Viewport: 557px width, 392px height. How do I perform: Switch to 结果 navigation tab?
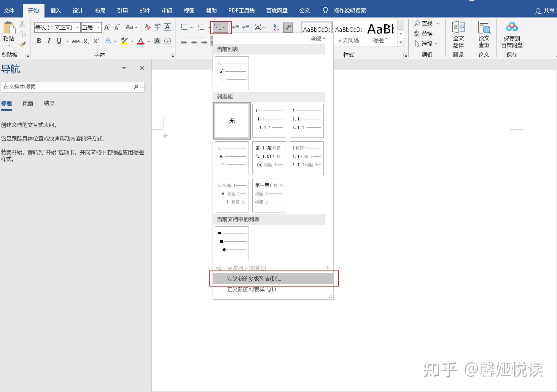pos(49,103)
